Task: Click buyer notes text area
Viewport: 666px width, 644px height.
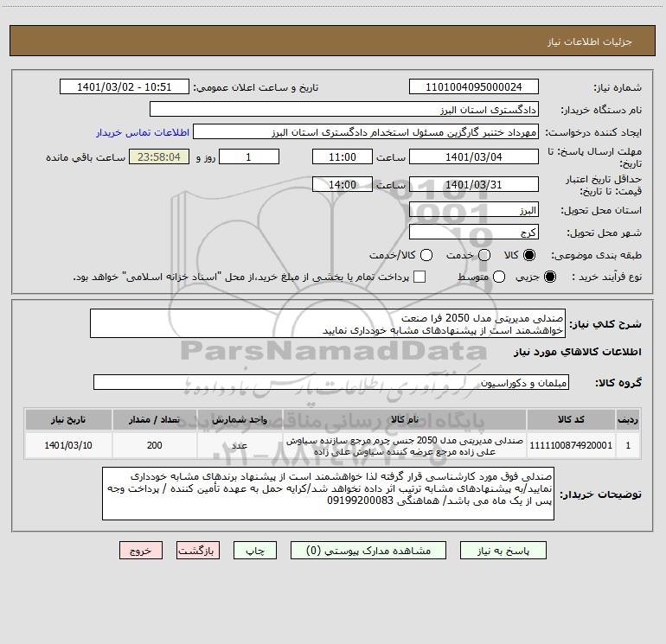Action: [x=328, y=494]
